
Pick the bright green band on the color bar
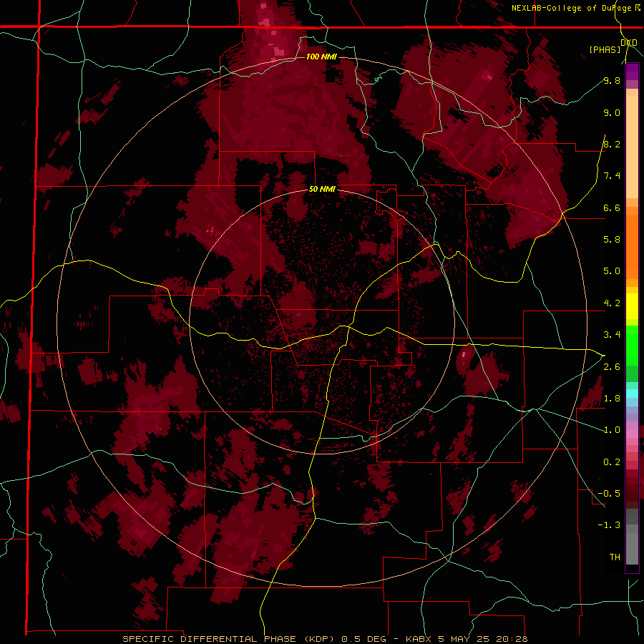[x=632, y=345]
